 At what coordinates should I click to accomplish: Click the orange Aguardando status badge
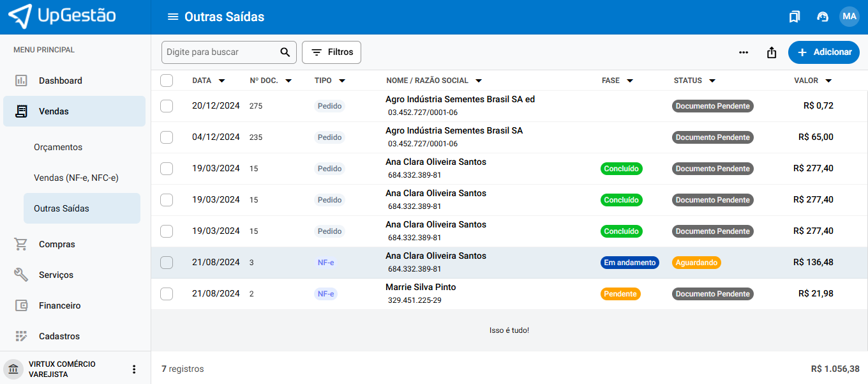(x=696, y=263)
